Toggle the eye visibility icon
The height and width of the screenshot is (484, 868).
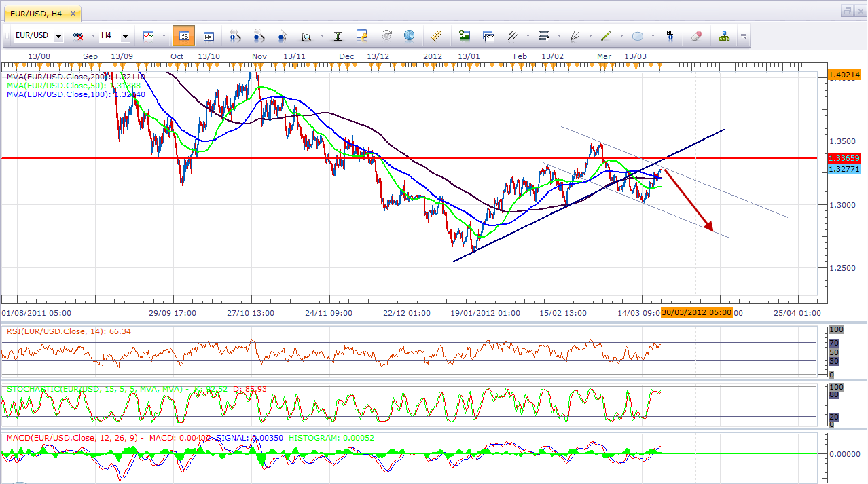point(386,35)
